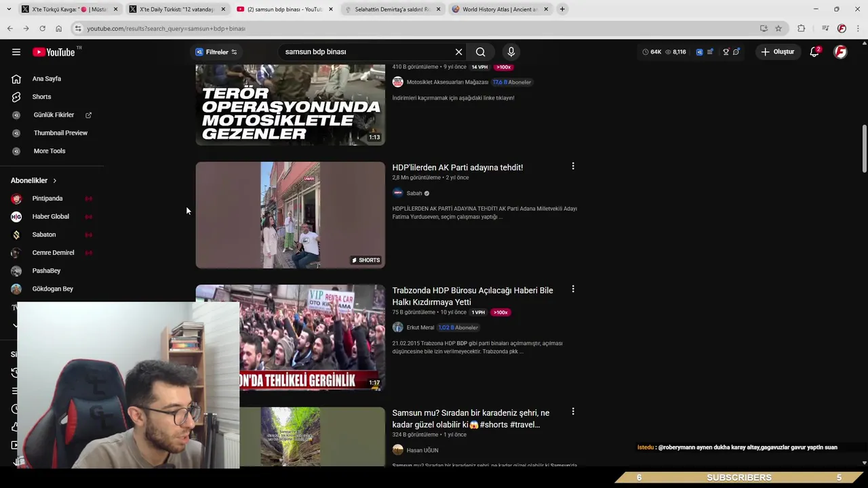The width and height of the screenshot is (868, 488).
Task: Click the 8,116 views eye stat
Action: pyautogui.click(x=675, y=52)
